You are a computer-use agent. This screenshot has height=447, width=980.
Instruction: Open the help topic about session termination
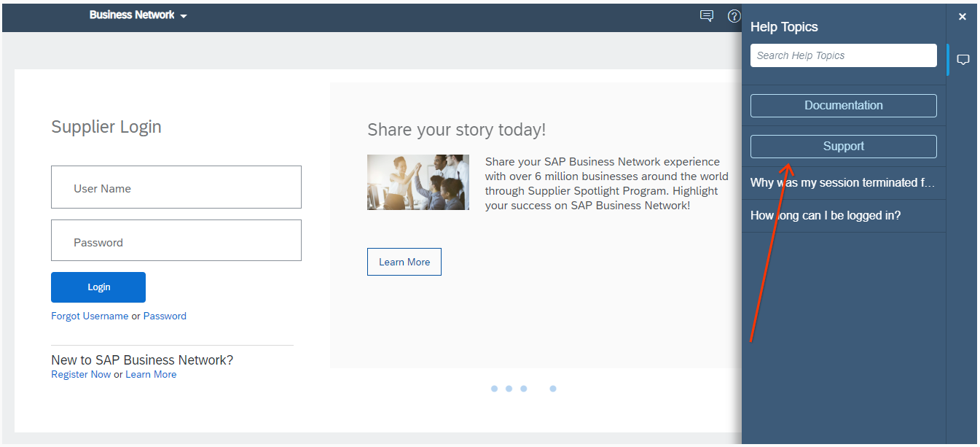843,182
